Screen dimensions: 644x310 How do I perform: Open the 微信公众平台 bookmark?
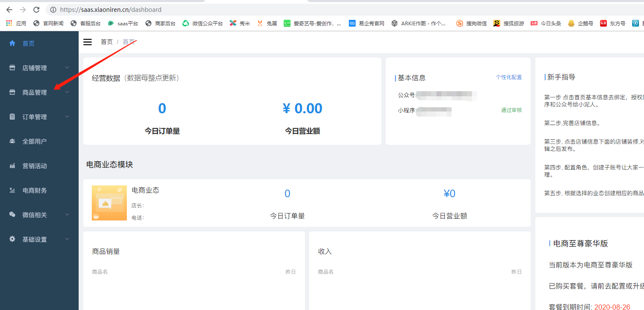click(x=203, y=23)
